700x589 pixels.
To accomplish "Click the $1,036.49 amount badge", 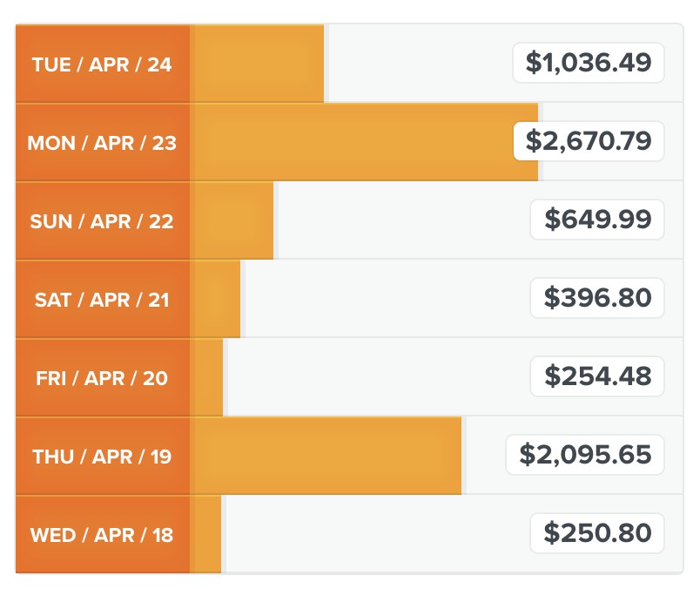I will coord(589,63).
